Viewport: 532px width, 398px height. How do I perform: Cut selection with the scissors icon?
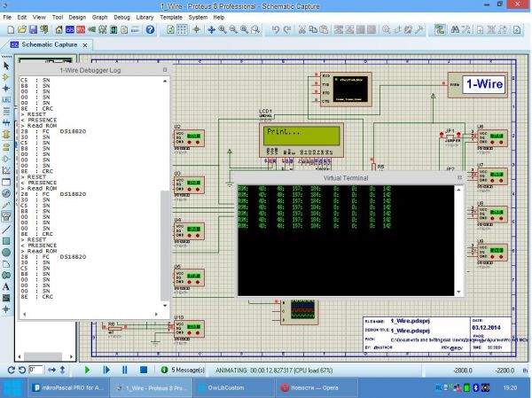tap(301, 30)
